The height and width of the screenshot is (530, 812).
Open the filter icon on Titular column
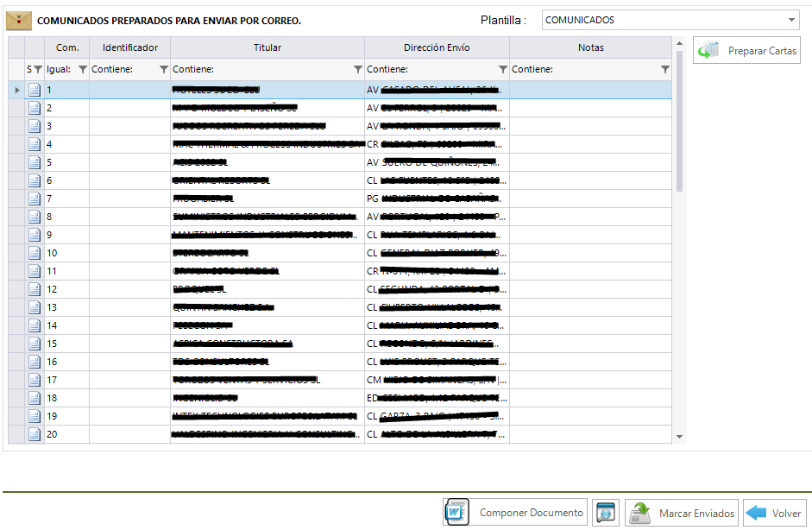(357, 69)
